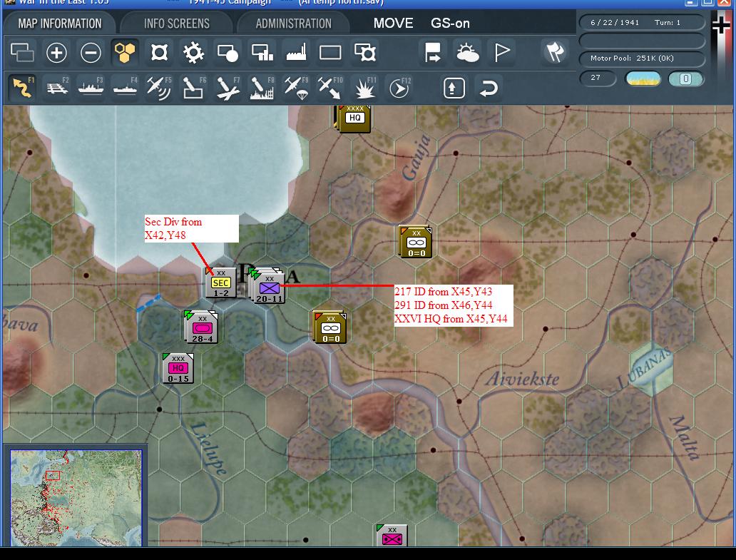Toggle square bracket-corners map overlay
736x560 pixels.
[159, 52]
